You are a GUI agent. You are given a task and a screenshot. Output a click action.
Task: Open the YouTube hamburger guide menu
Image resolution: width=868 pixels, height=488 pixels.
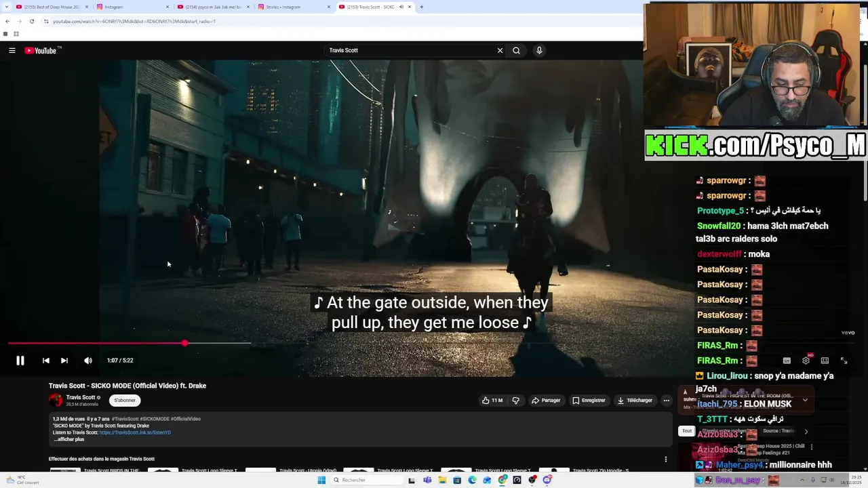click(x=12, y=50)
